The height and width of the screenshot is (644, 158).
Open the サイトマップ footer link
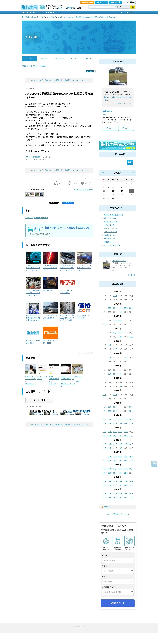click(125, 514)
